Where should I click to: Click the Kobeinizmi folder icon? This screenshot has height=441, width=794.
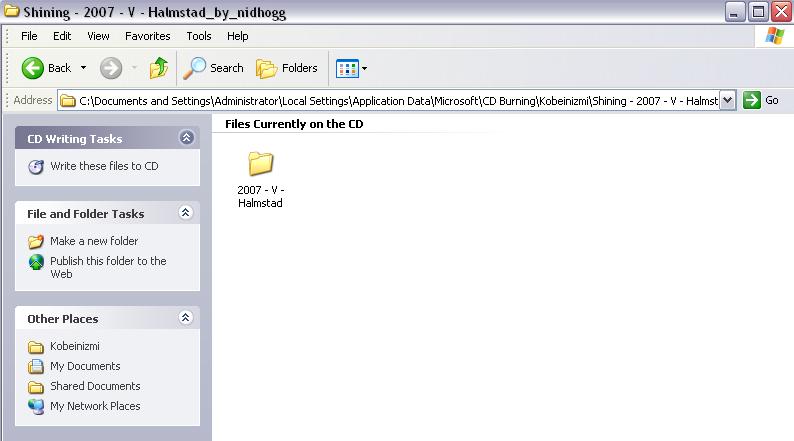(x=35, y=347)
